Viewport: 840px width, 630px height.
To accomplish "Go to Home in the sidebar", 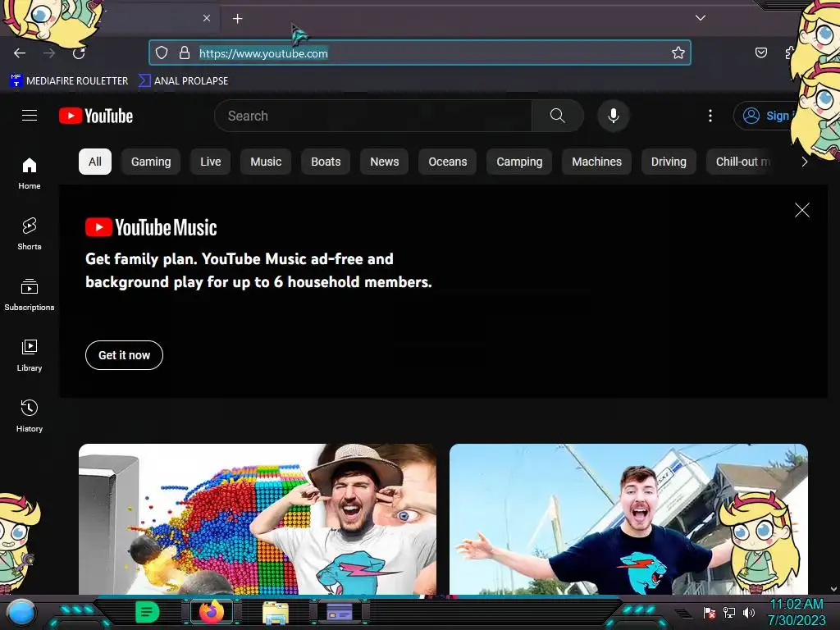I will click(30, 174).
